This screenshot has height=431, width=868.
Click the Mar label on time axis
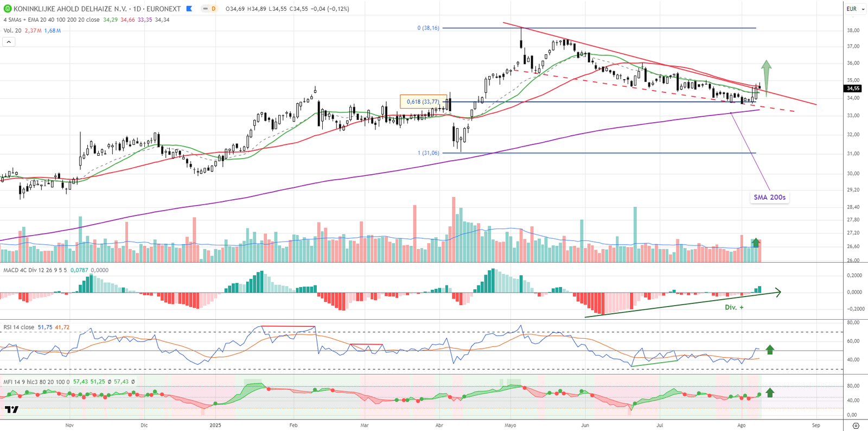pyautogui.click(x=365, y=425)
